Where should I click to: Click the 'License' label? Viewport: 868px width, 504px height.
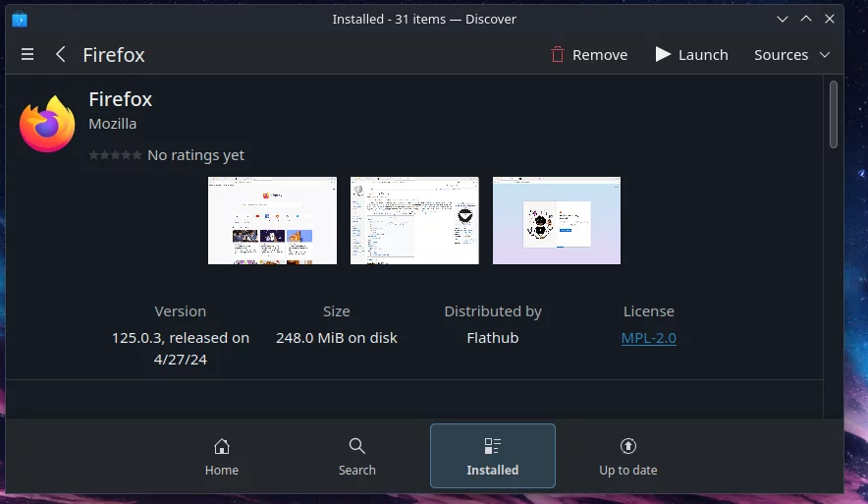[649, 311]
